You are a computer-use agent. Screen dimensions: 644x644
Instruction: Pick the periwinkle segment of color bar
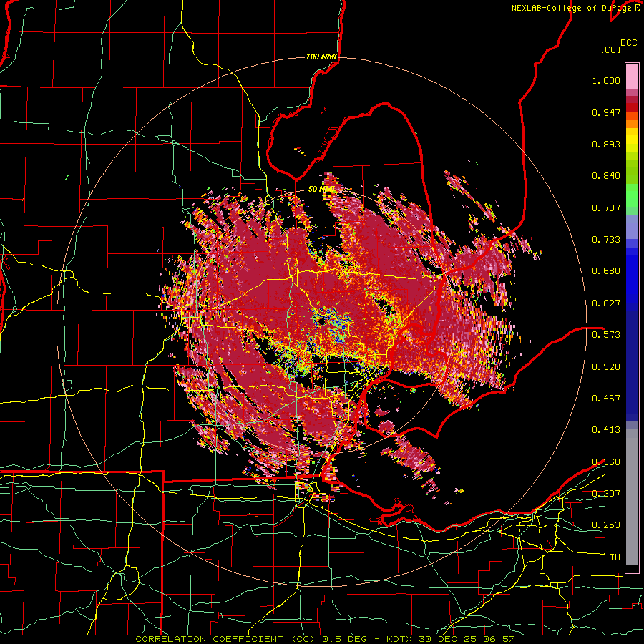pyautogui.click(x=632, y=227)
